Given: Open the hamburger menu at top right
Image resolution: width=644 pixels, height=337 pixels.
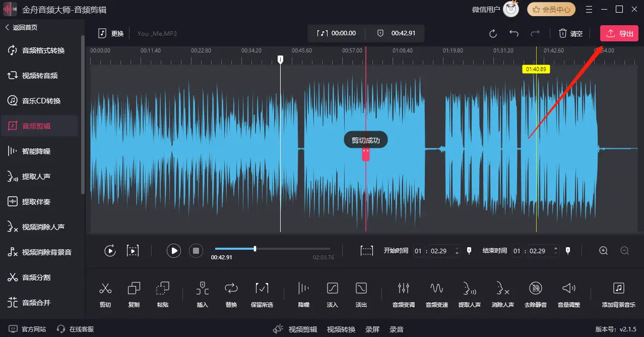Looking at the screenshot, I should click(x=588, y=9).
